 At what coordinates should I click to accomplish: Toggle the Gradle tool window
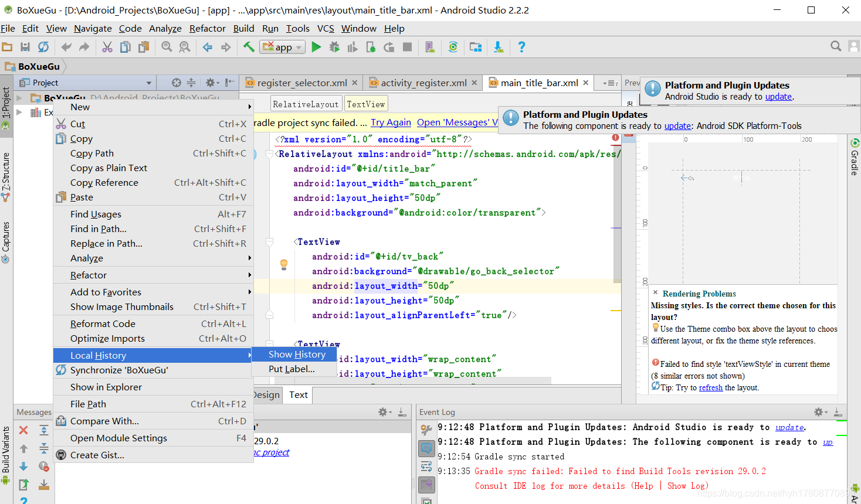pyautogui.click(x=855, y=156)
